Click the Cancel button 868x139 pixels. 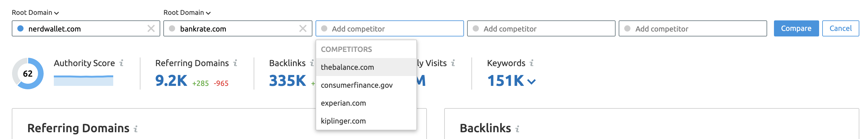pyautogui.click(x=840, y=29)
